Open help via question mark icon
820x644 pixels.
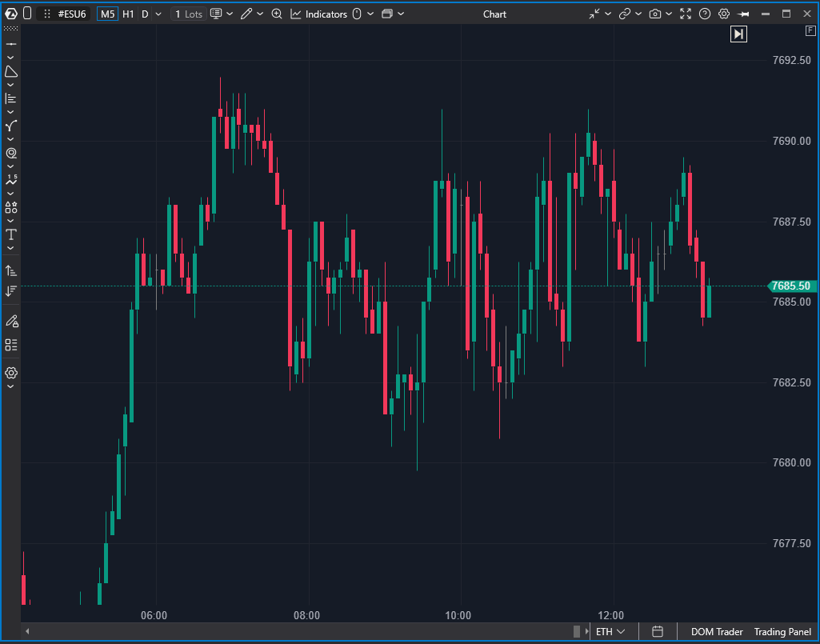(x=705, y=14)
